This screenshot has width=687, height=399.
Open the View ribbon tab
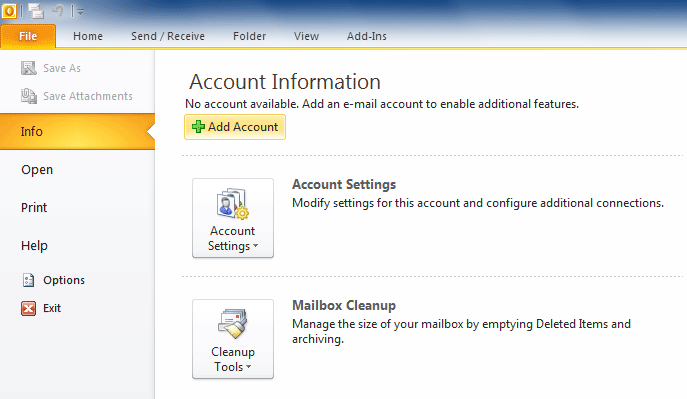306,36
